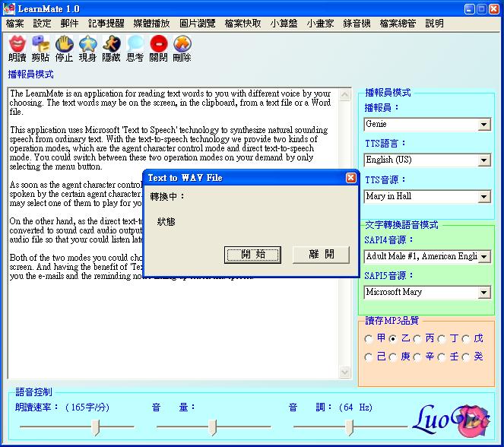Open the 記事提醒 menu
Image resolution: width=504 pixels, height=447 pixels.
pyautogui.click(x=106, y=24)
